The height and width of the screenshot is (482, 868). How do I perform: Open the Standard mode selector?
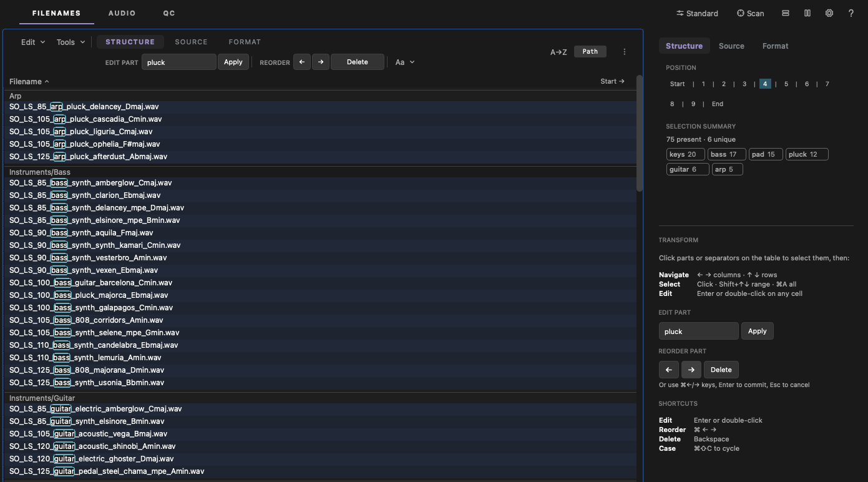pos(697,13)
